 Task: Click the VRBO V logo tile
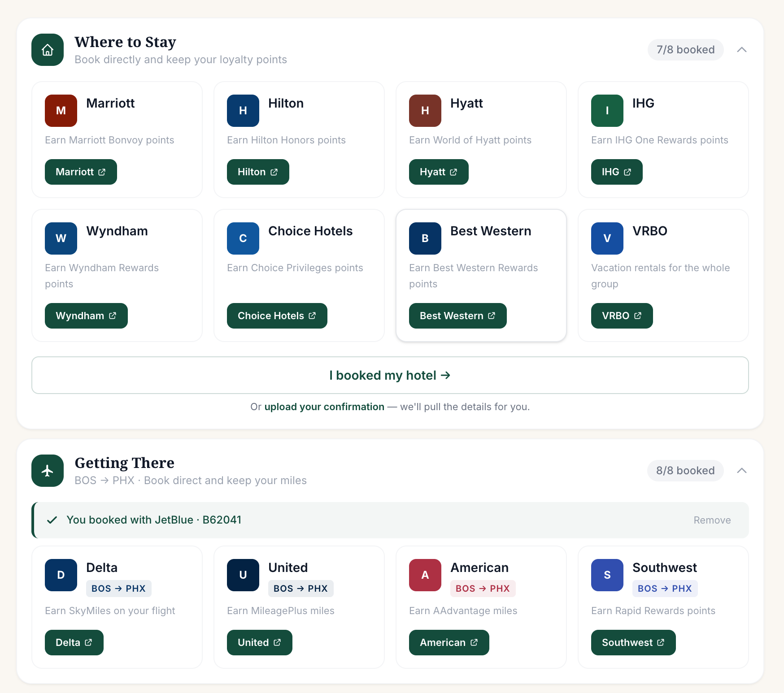click(607, 238)
